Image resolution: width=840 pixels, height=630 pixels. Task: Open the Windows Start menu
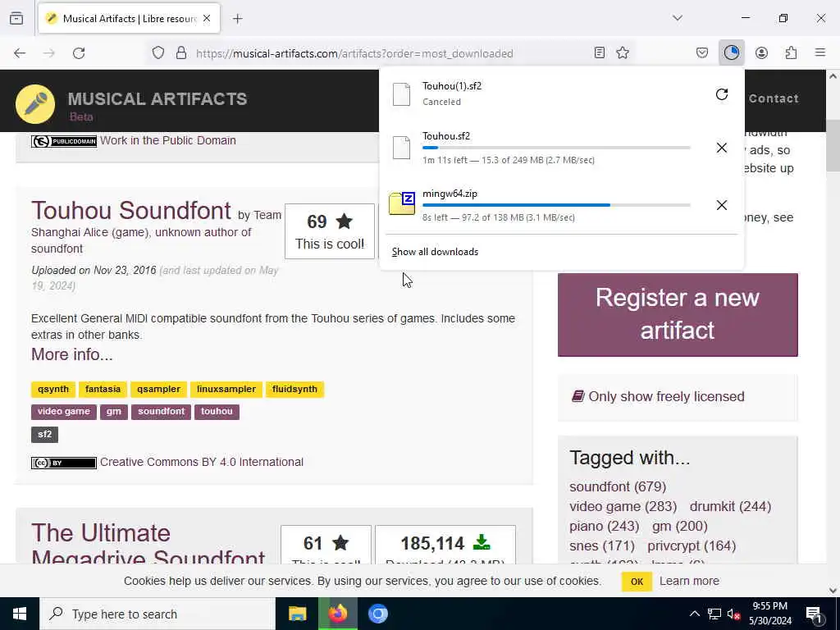click(x=20, y=614)
